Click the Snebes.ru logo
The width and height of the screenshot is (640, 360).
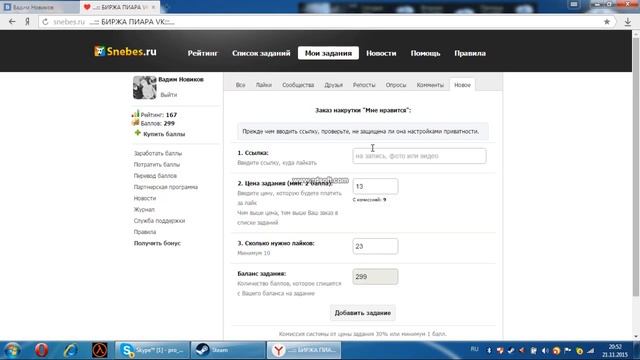coord(125,52)
